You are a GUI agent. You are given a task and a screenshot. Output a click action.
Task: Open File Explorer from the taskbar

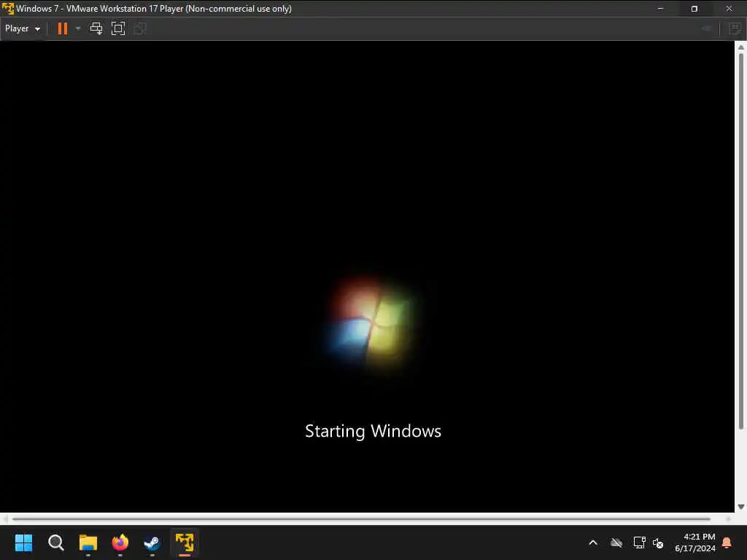pos(88,542)
